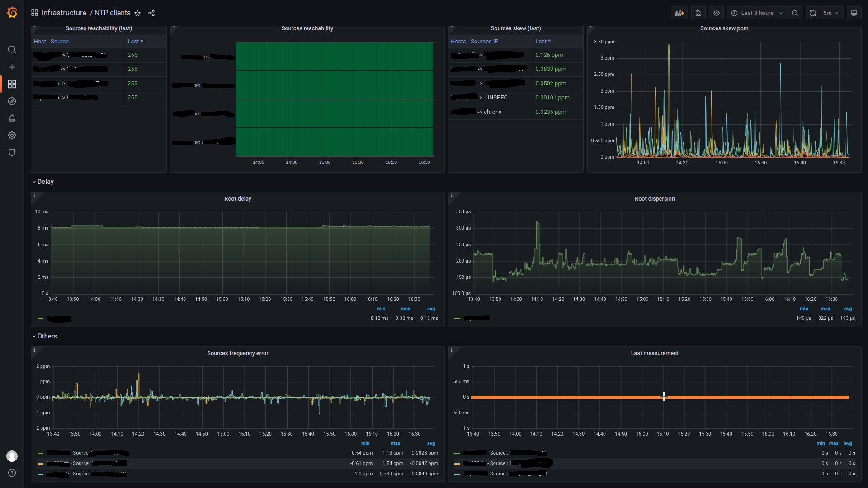The image size is (868, 488).
Task: Collapse the Others row
Action: pos(47,336)
